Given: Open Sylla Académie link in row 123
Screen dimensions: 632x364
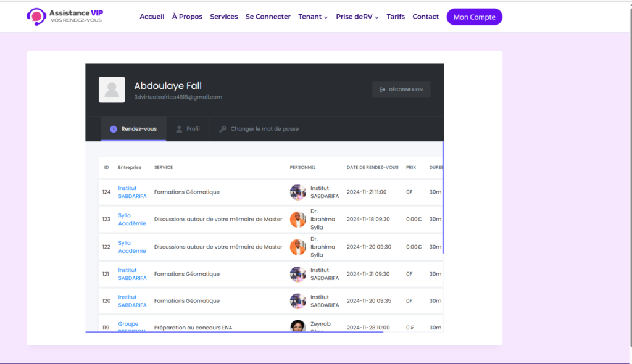Looking at the screenshot, I should tap(132, 220).
